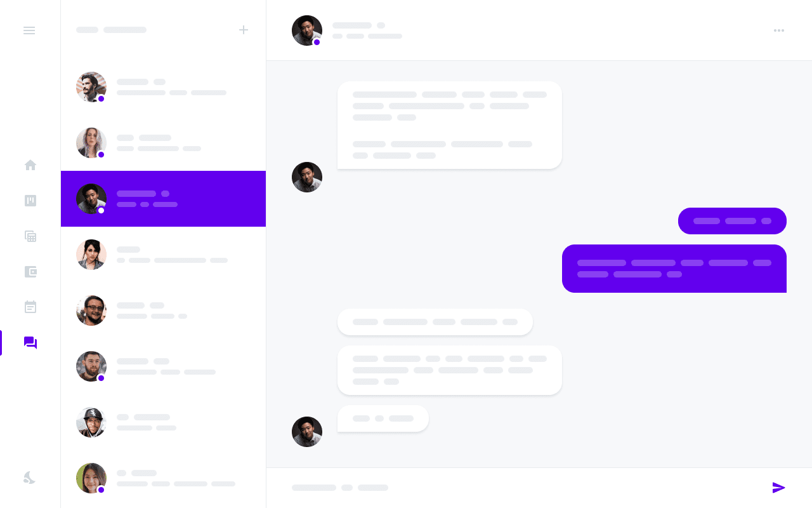Open the calculator panel icon in the sidebar
812x508 pixels.
(30, 236)
